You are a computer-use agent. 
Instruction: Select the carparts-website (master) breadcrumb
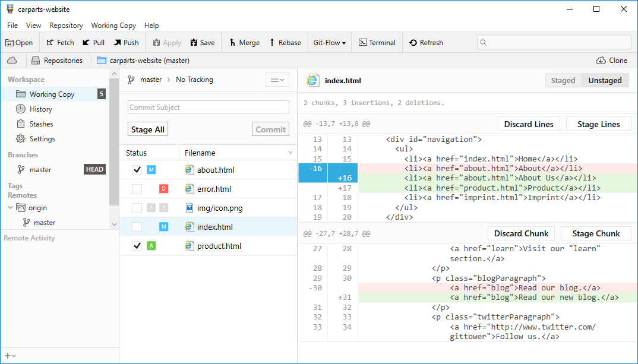point(143,61)
